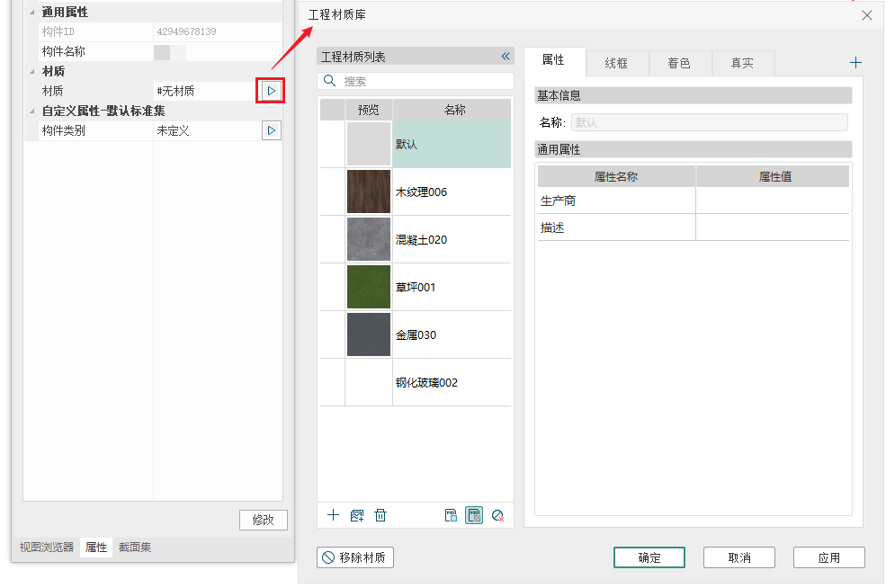Select the 草坪001 material swatch
Image resolution: width=886 pixels, height=588 pixels.
click(x=369, y=287)
